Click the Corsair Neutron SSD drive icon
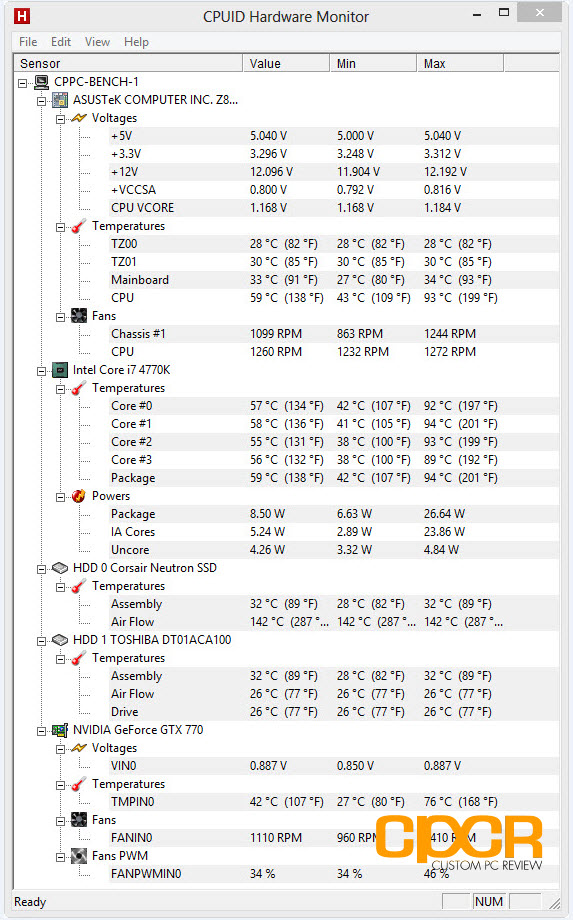This screenshot has height=920, width=573. [x=60, y=568]
